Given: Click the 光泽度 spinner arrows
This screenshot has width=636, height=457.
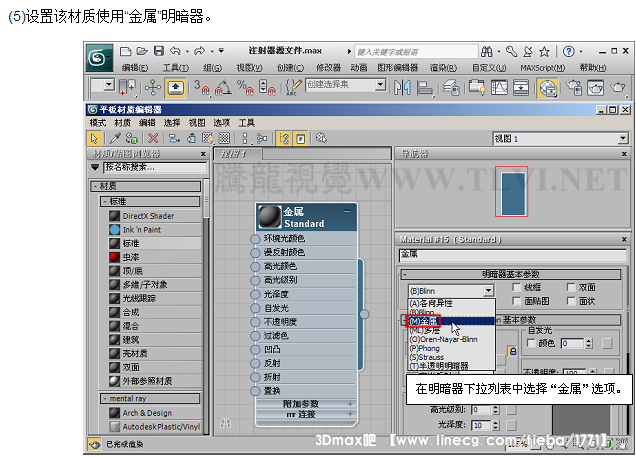Looking at the screenshot, I should 495,425.
